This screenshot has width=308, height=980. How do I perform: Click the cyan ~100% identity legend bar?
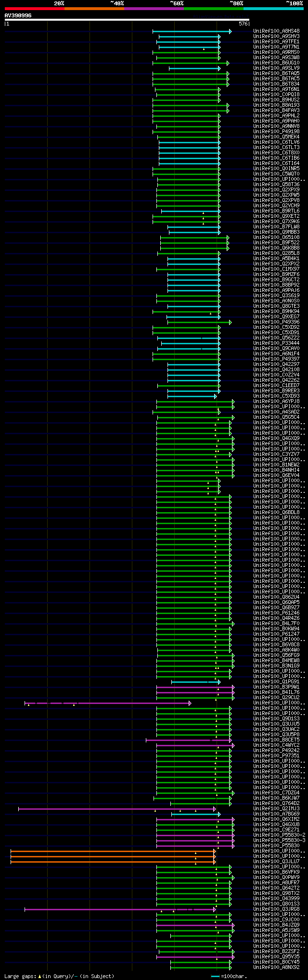pyautogui.click(x=273, y=8)
